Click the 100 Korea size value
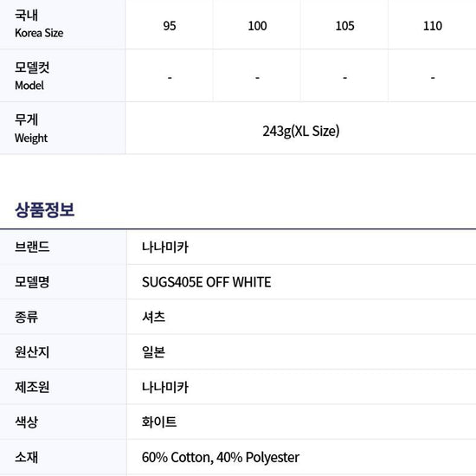Viewport: 476px width, 476px height. (257, 26)
